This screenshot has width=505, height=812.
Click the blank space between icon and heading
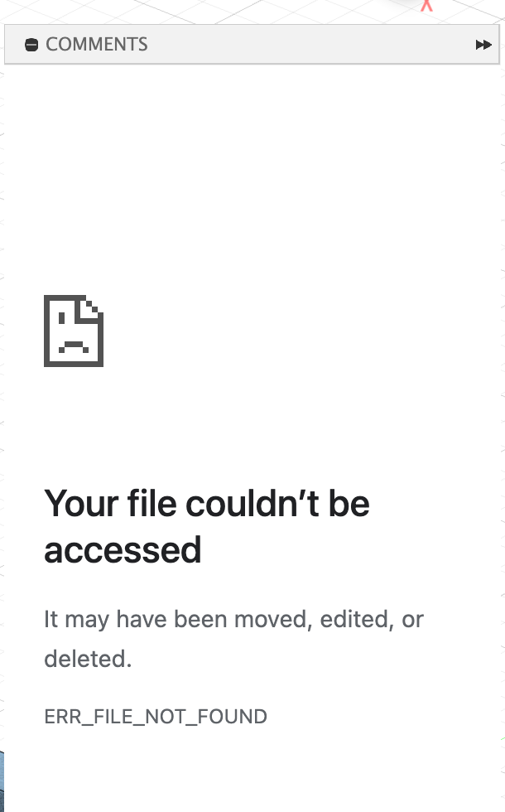click(207, 424)
